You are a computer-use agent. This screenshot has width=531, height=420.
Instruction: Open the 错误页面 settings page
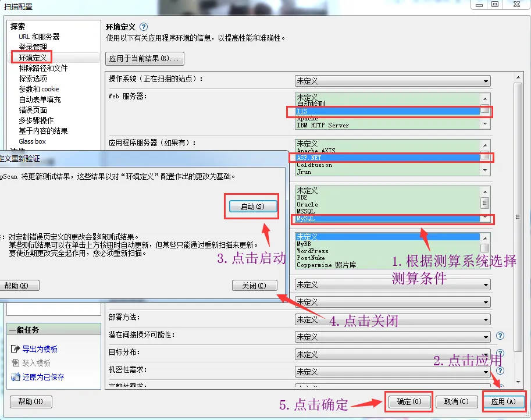click(x=33, y=110)
